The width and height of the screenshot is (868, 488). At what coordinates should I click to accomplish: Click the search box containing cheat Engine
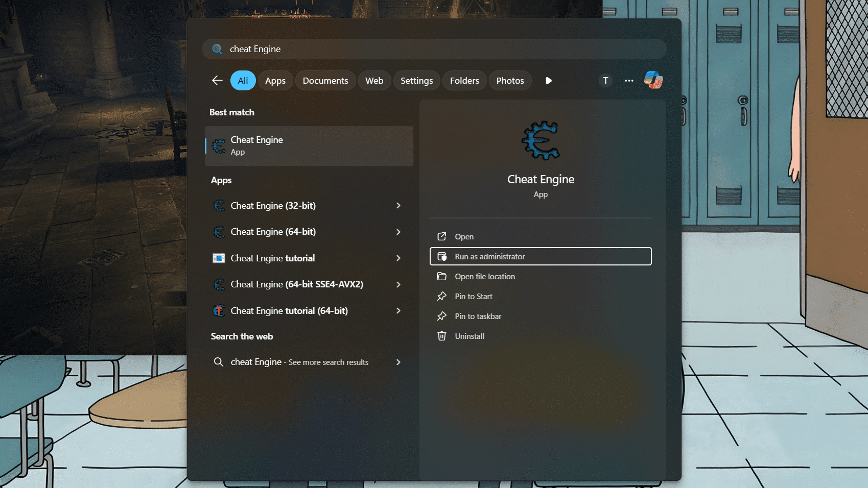coord(434,49)
